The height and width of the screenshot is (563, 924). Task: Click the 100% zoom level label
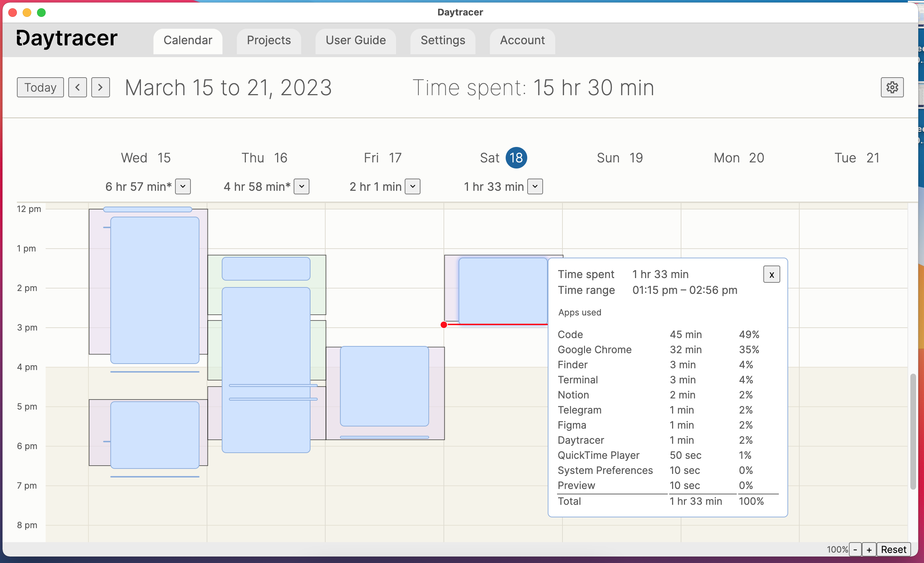pos(837,549)
